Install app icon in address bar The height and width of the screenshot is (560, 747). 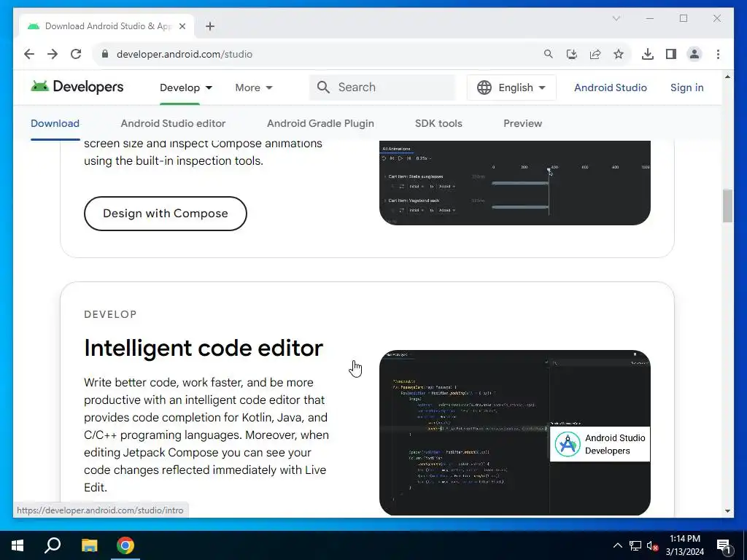(572, 54)
